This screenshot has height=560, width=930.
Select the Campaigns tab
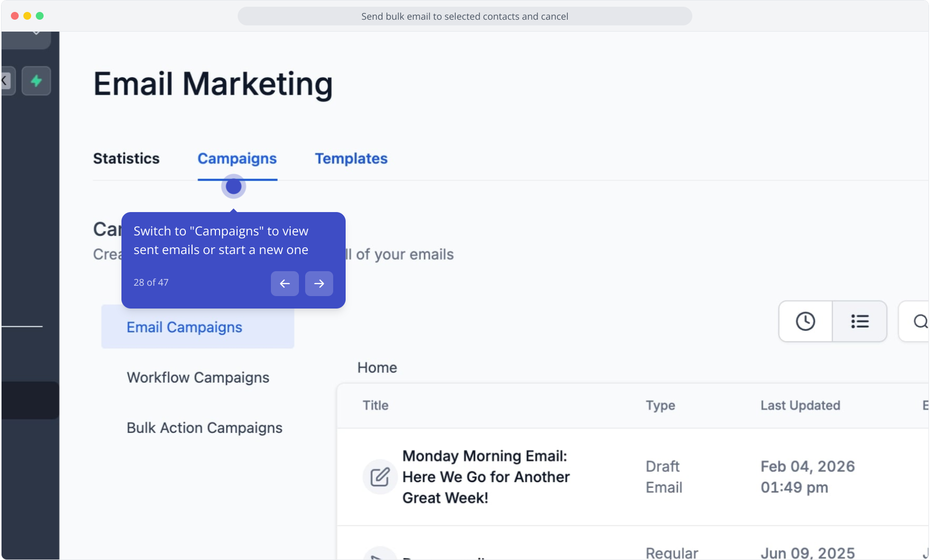tap(237, 159)
